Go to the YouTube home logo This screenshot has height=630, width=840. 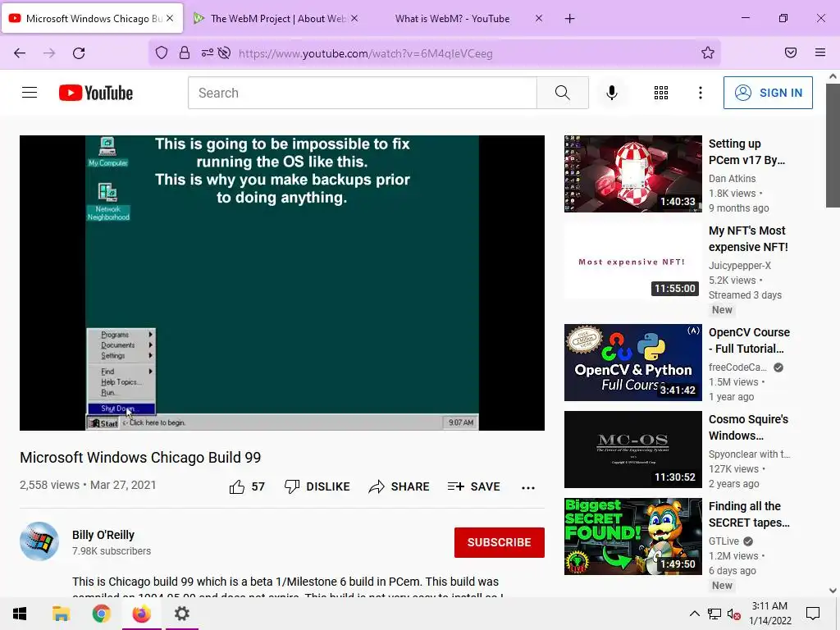pos(96,93)
